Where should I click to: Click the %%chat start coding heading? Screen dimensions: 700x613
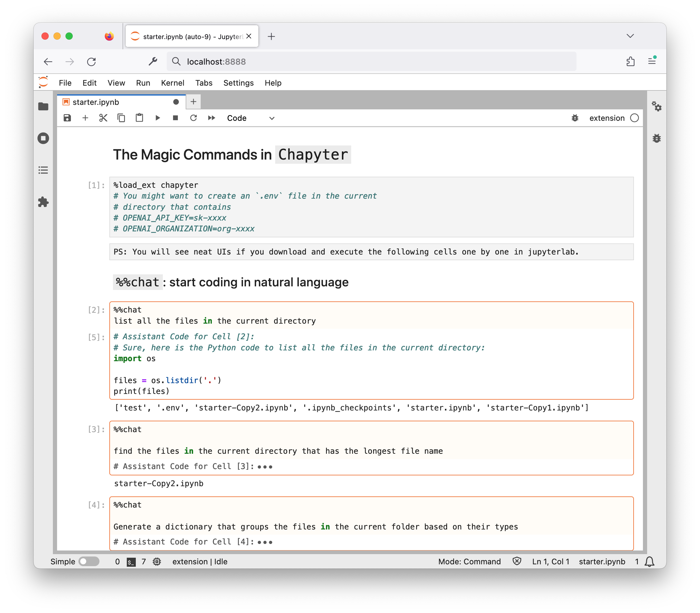tap(231, 282)
